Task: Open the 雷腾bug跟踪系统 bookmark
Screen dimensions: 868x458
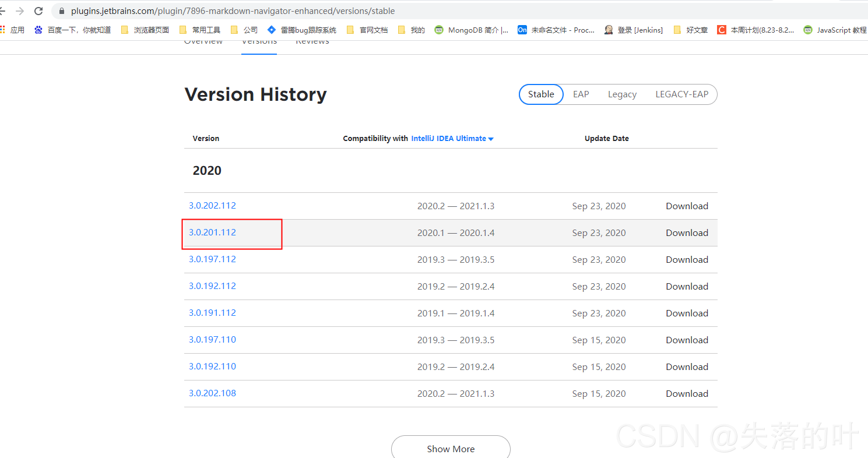Action: click(302, 30)
